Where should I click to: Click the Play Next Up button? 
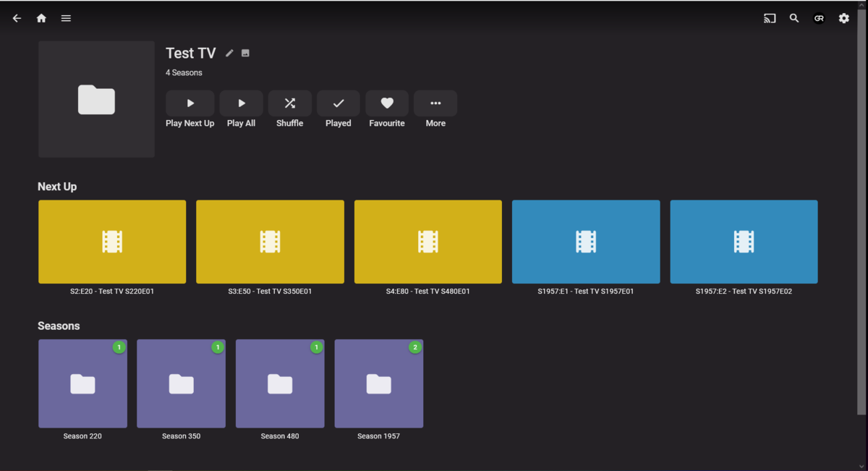point(190,103)
